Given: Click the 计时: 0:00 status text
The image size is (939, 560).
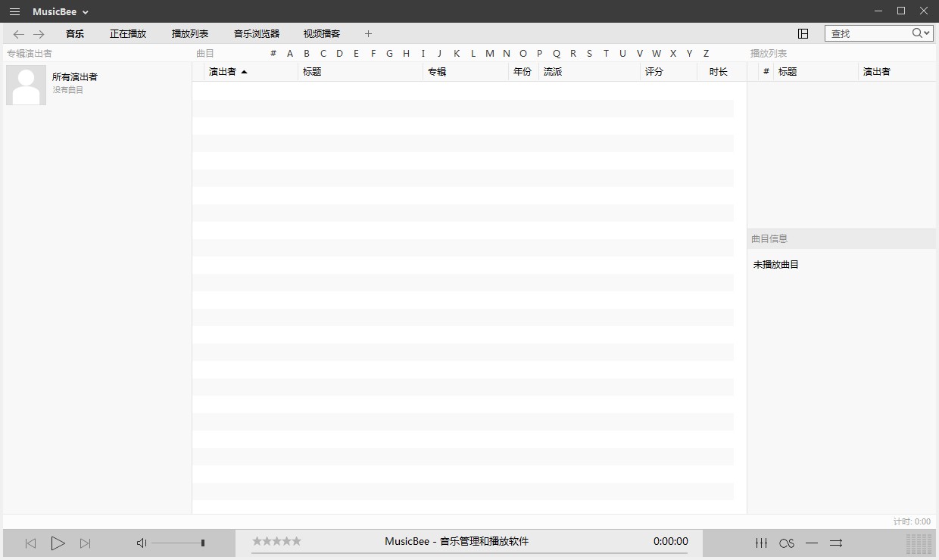Looking at the screenshot, I should pos(912,521).
